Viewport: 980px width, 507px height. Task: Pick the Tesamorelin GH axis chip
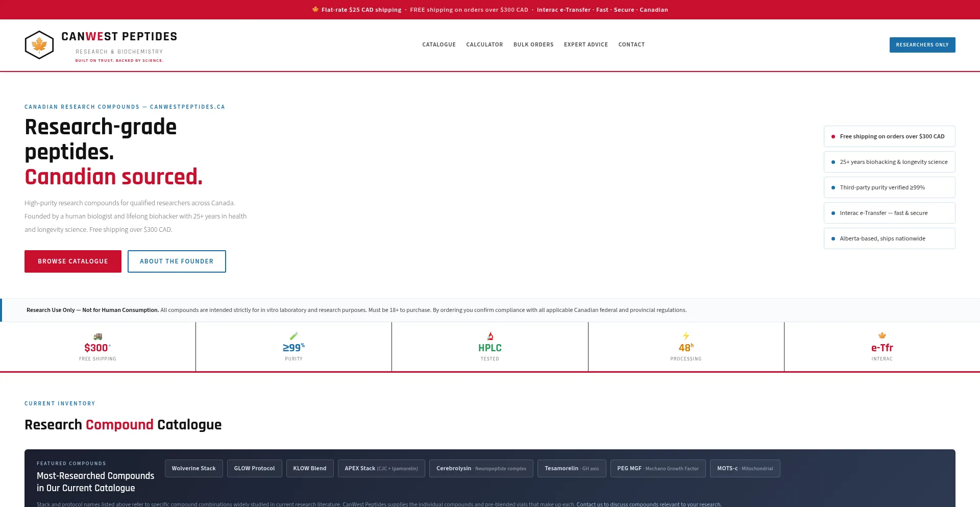coord(572,469)
